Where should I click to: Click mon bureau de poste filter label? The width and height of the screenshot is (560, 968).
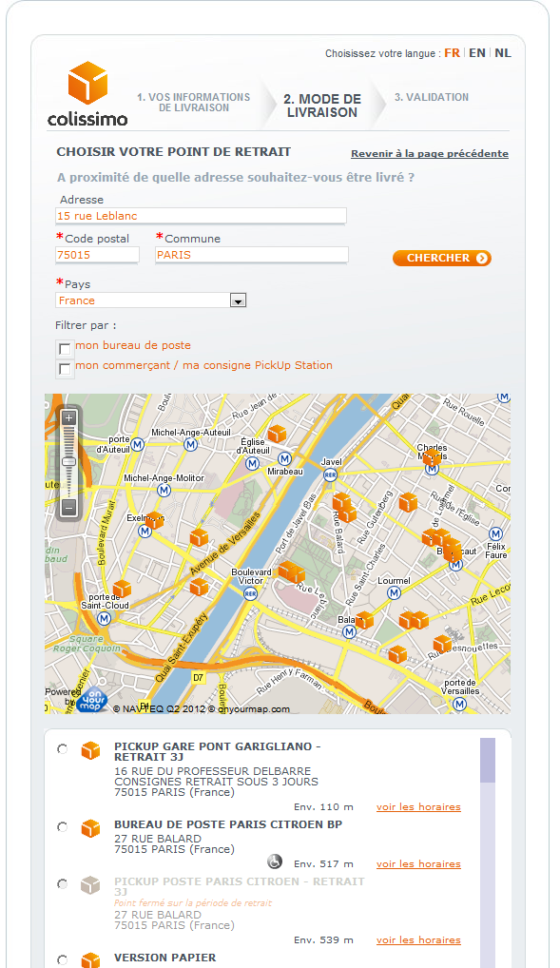(x=133, y=345)
